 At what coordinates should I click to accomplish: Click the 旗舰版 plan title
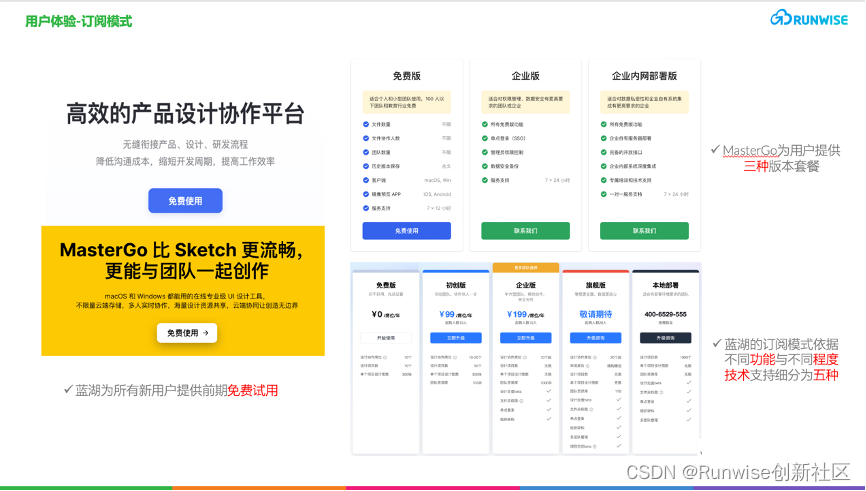coord(595,286)
